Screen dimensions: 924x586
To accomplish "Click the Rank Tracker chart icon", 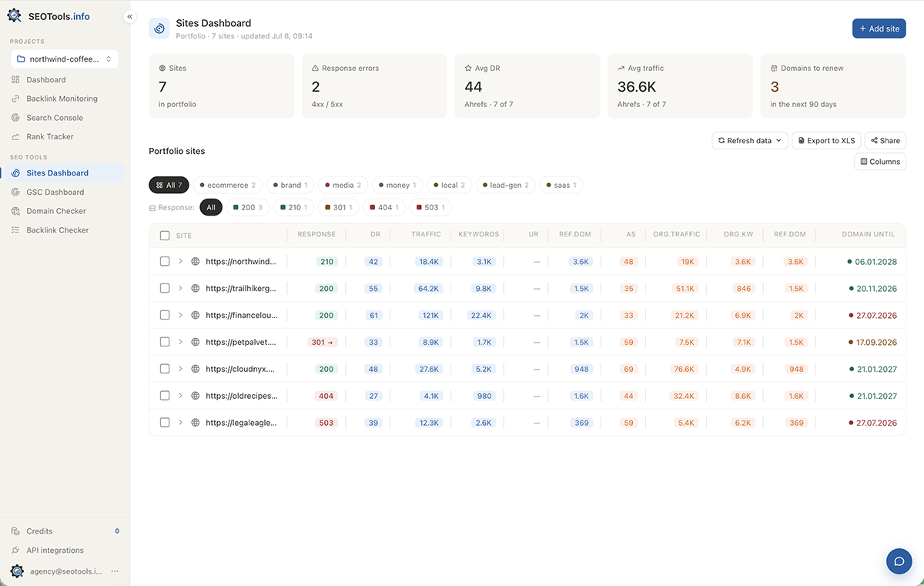I will coord(16,136).
